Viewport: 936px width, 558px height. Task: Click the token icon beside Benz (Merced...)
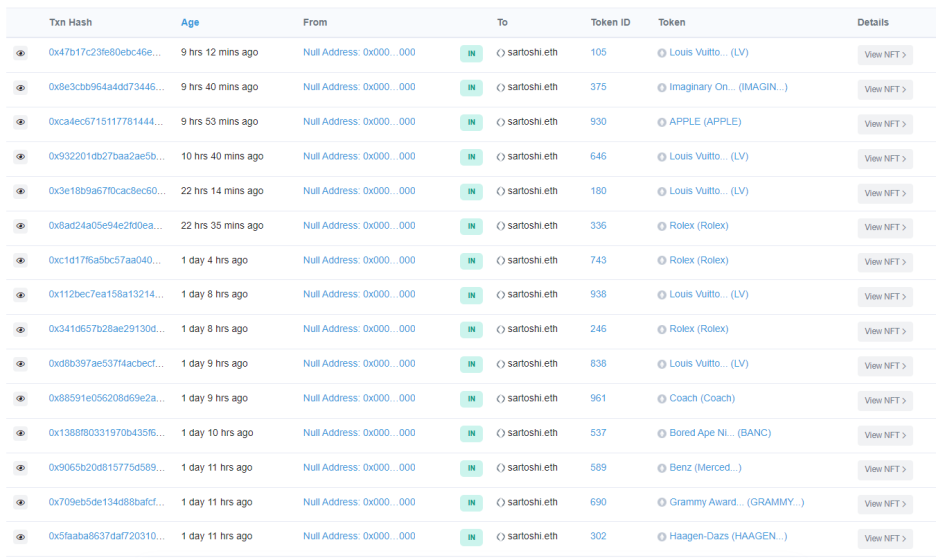[661, 468]
